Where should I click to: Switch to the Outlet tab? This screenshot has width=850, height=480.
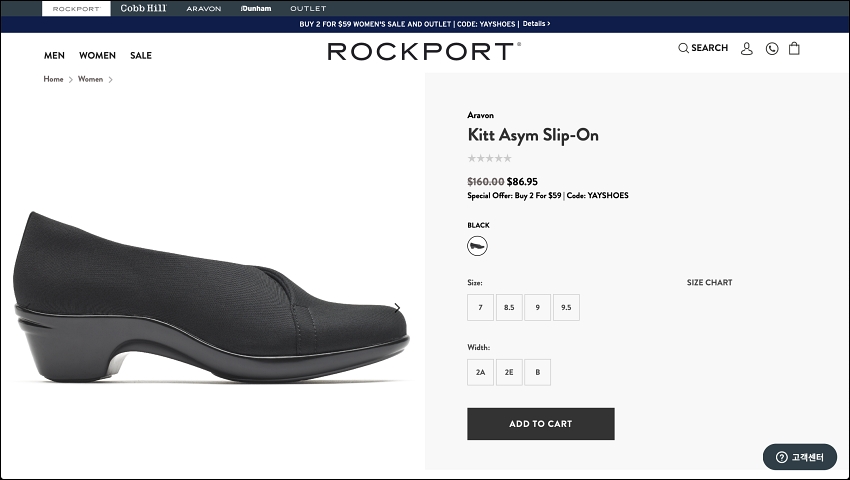308,9
